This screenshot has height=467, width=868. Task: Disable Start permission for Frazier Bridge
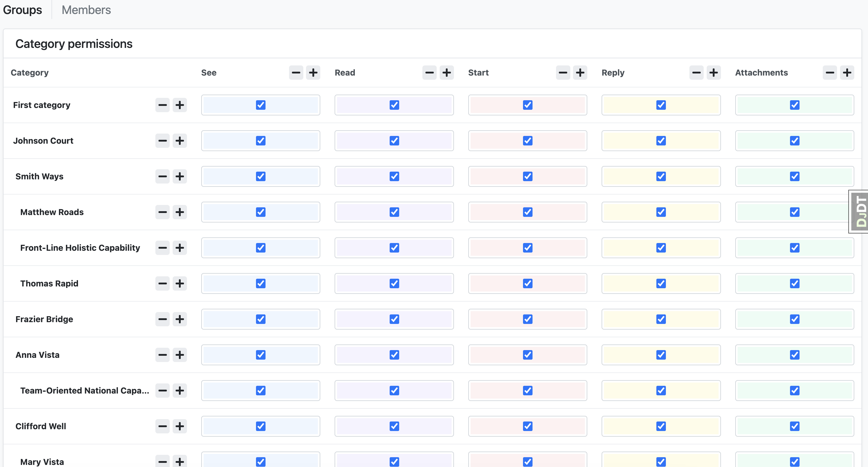pyautogui.click(x=528, y=319)
